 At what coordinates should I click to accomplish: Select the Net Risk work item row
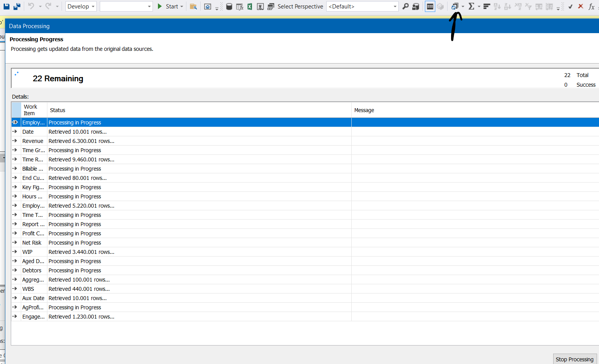coord(305,243)
